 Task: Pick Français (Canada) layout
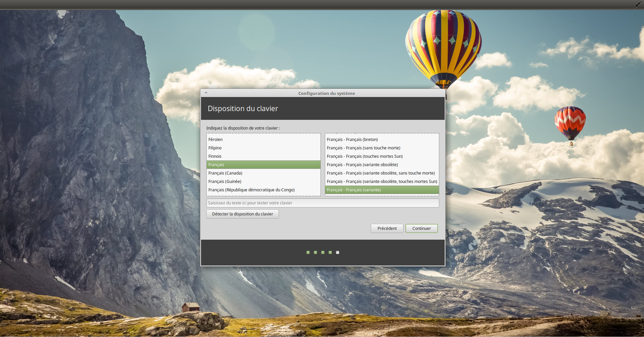(225, 173)
